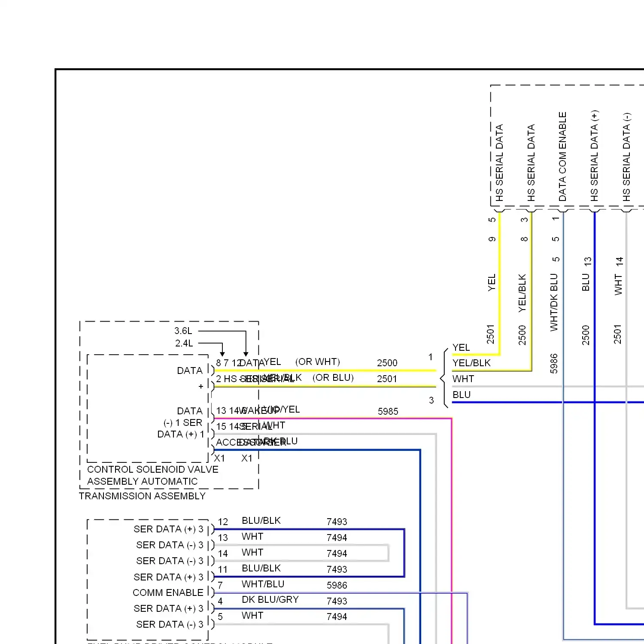Select circuit 7493 on pin 12 row
This screenshot has height=644, width=644.
(x=337, y=522)
